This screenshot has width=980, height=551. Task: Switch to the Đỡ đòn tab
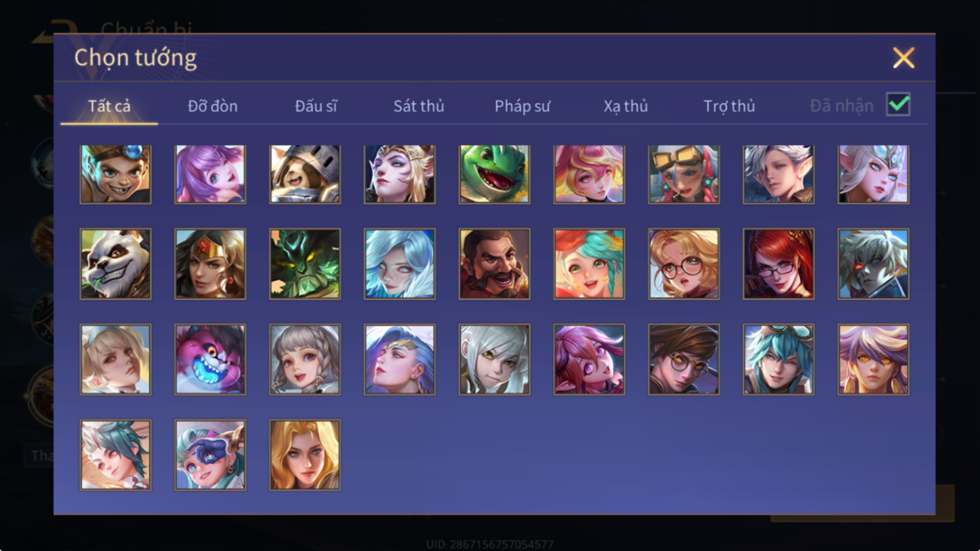pos(213,106)
